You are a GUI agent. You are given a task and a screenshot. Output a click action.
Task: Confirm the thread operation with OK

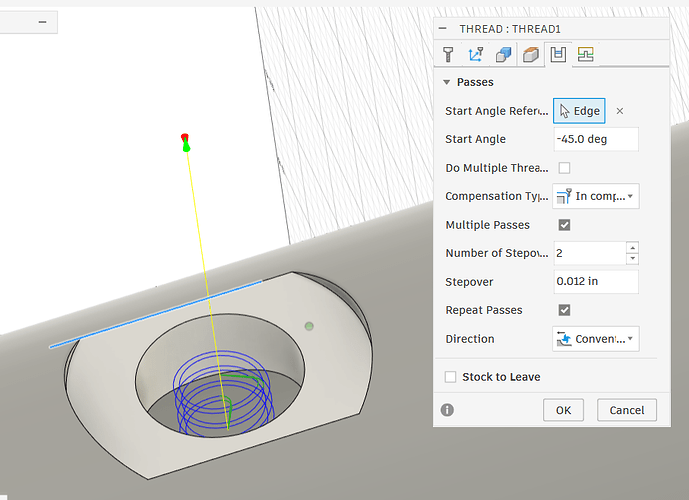[563, 410]
